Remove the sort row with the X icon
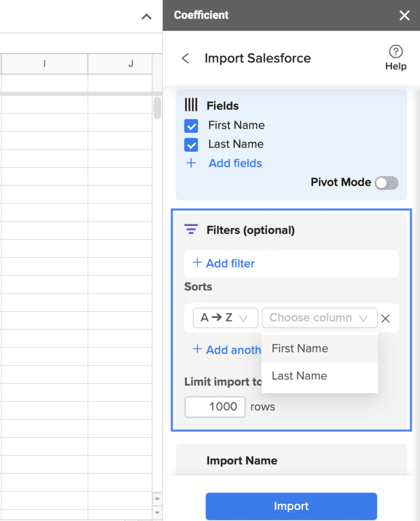 [385, 319]
